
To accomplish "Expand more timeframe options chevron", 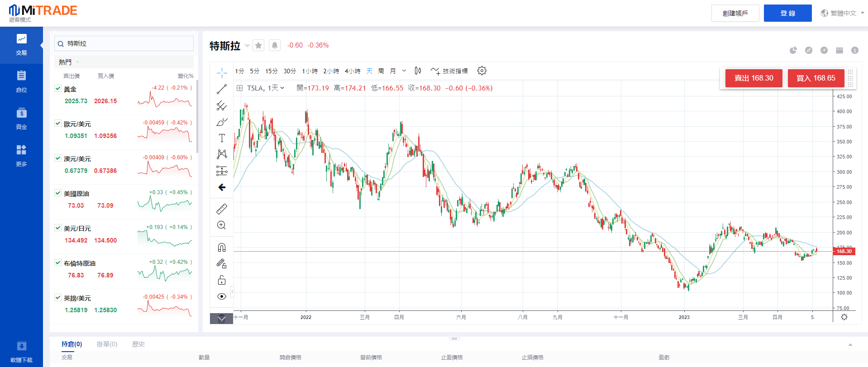I will coord(404,71).
